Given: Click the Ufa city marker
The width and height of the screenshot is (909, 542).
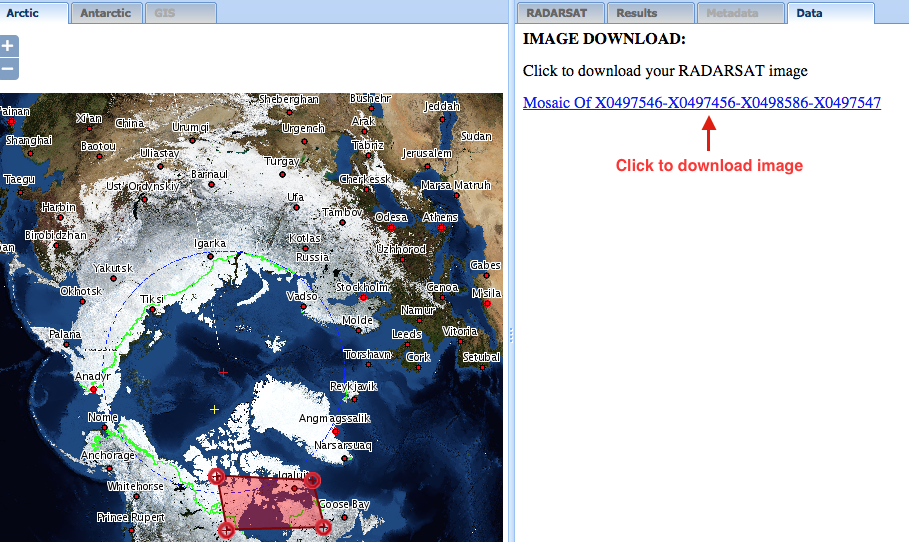Looking at the screenshot, I should tap(296, 207).
